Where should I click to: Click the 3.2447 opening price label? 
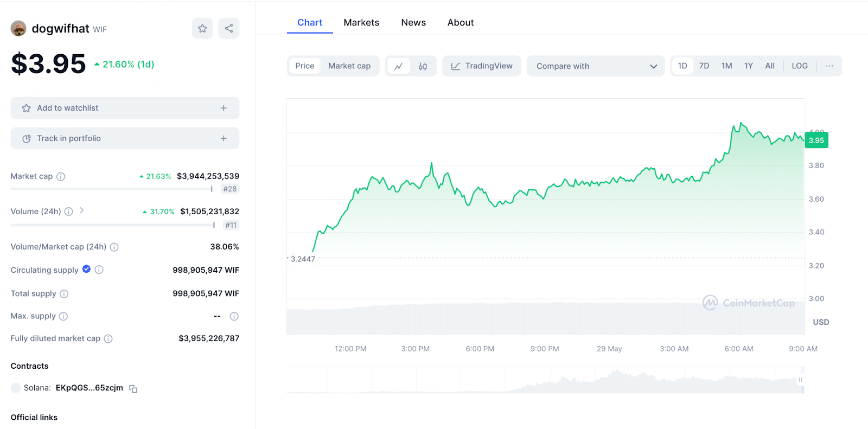click(x=303, y=259)
